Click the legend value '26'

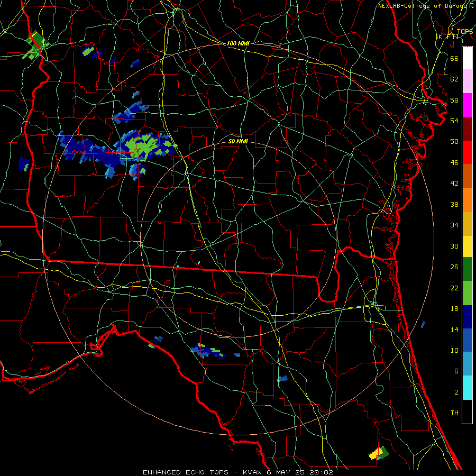click(454, 267)
